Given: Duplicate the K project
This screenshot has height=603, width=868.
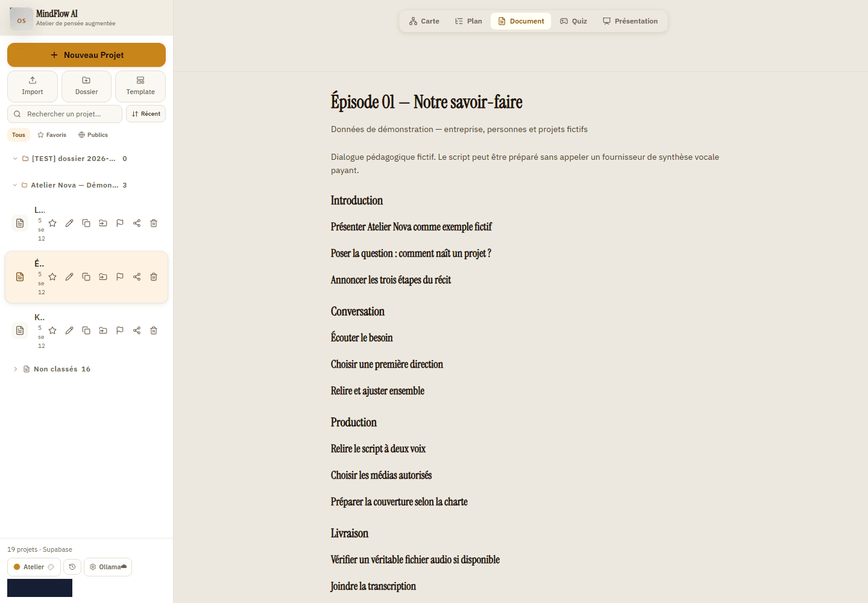Looking at the screenshot, I should (86, 330).
